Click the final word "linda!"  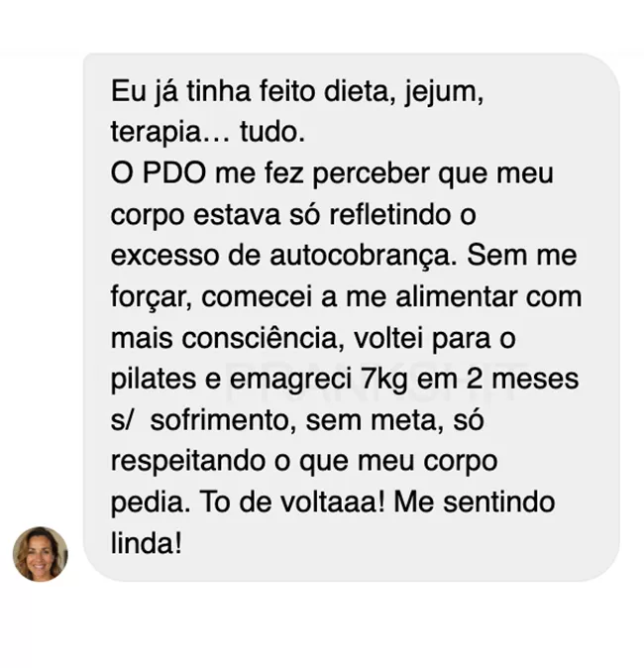146,543
